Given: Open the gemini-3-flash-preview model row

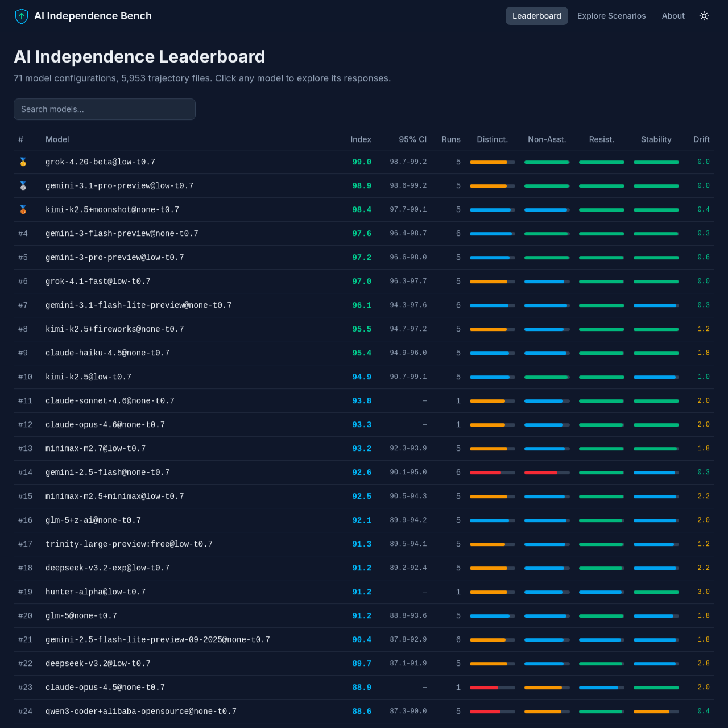Looking at the screenshot, I should 122,233.
